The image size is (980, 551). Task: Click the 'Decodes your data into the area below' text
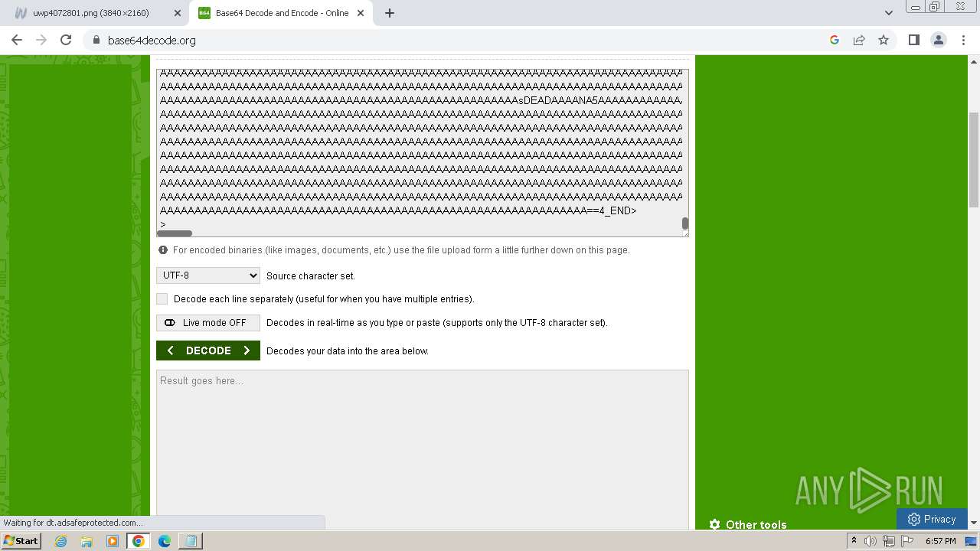[x=348, y=351]
